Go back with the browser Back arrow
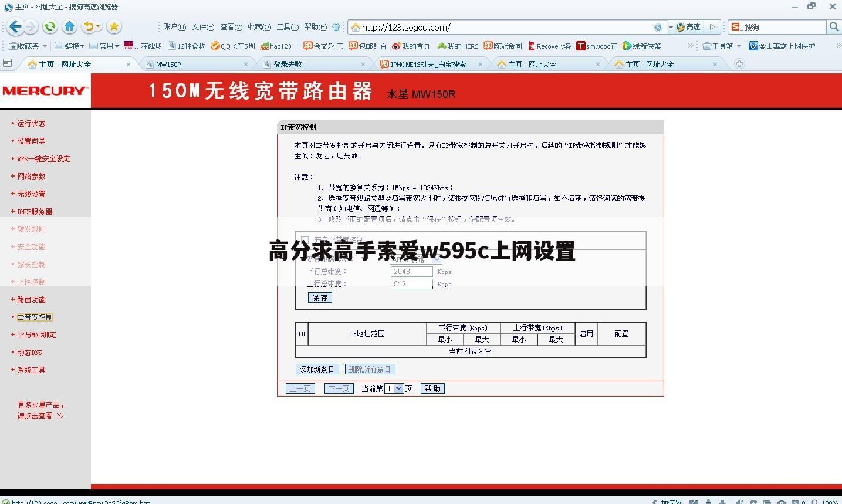The height and width of the screenshot is (504, 842). 15,26
